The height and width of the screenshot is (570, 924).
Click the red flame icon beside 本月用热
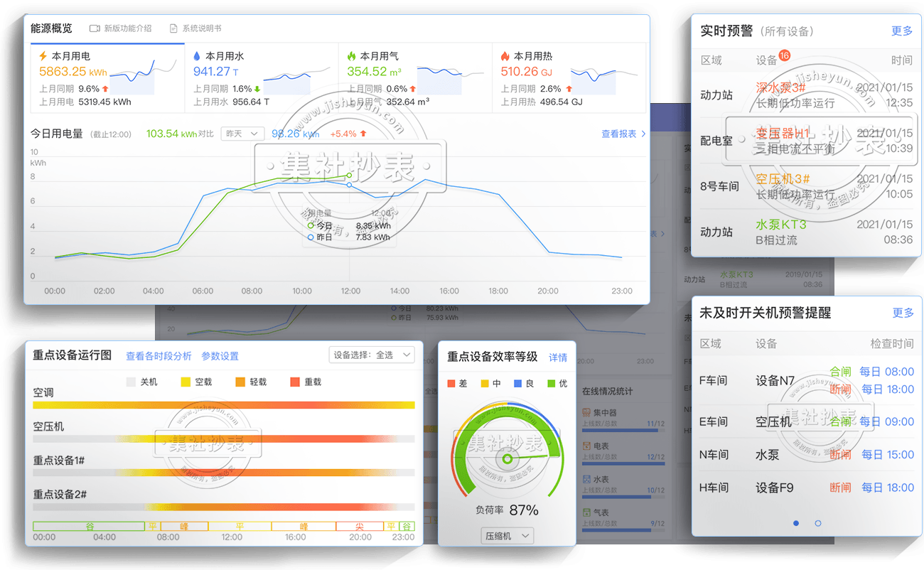[505, 55]
